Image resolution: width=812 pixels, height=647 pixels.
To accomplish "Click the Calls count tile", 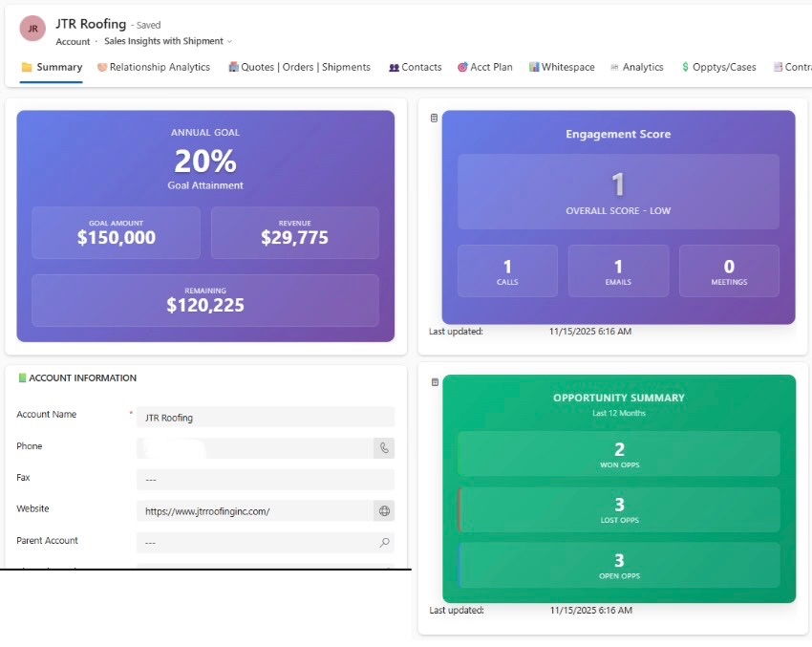I will pos(507,270).
